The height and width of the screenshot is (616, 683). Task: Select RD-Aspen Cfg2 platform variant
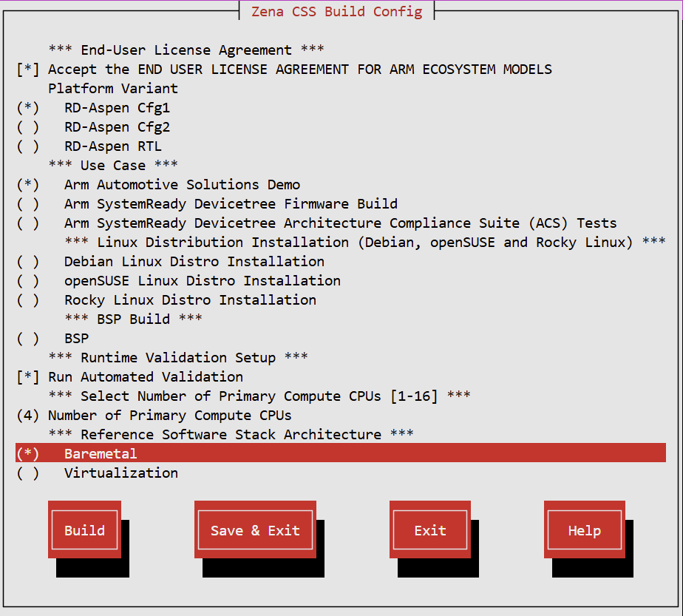tap(93, 126)
